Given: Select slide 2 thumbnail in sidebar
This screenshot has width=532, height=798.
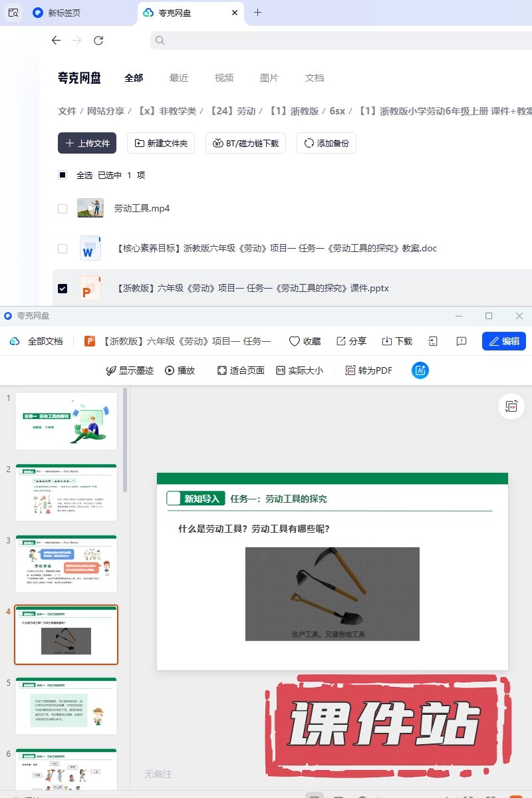Looking at the screenshot, I should pyautogui.click(x=66, y=493).
